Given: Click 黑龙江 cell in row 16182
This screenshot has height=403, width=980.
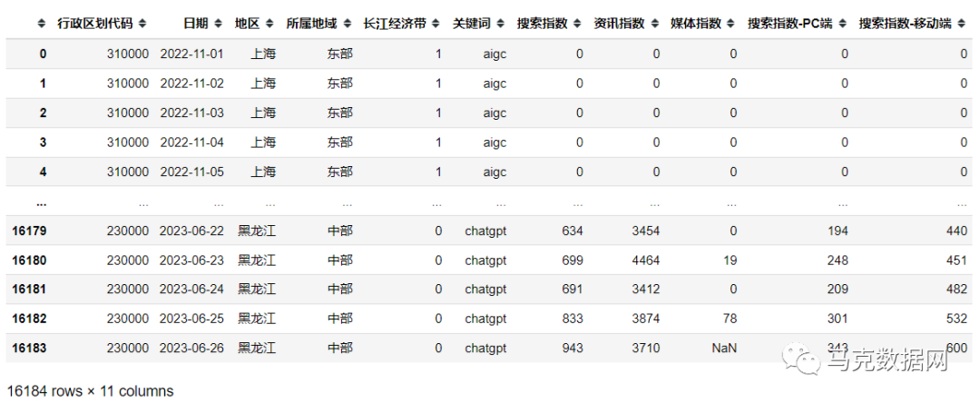Looking at the screenshot, I should coord(257,319).
